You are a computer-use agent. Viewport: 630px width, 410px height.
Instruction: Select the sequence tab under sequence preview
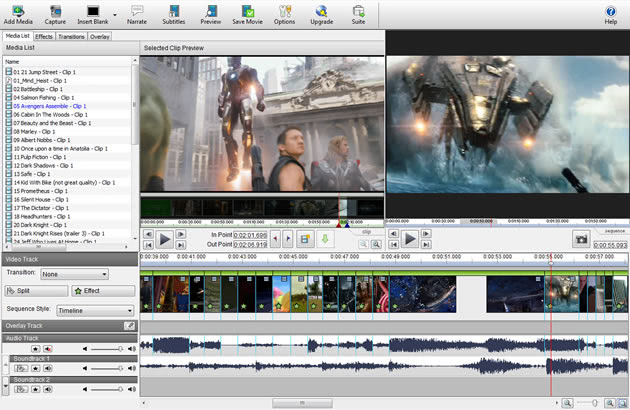(x=615, y=231)
